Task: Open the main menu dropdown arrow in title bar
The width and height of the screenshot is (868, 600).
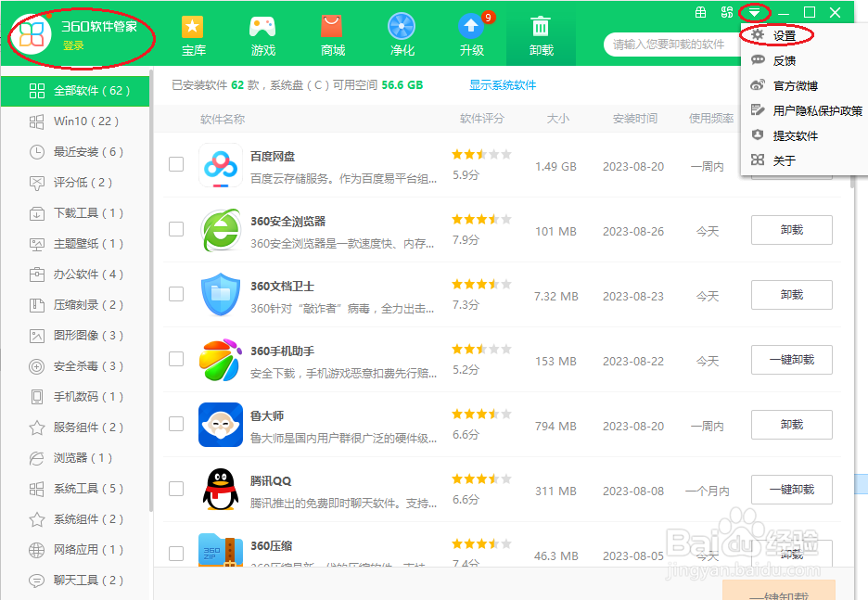Action: [754, 12]
